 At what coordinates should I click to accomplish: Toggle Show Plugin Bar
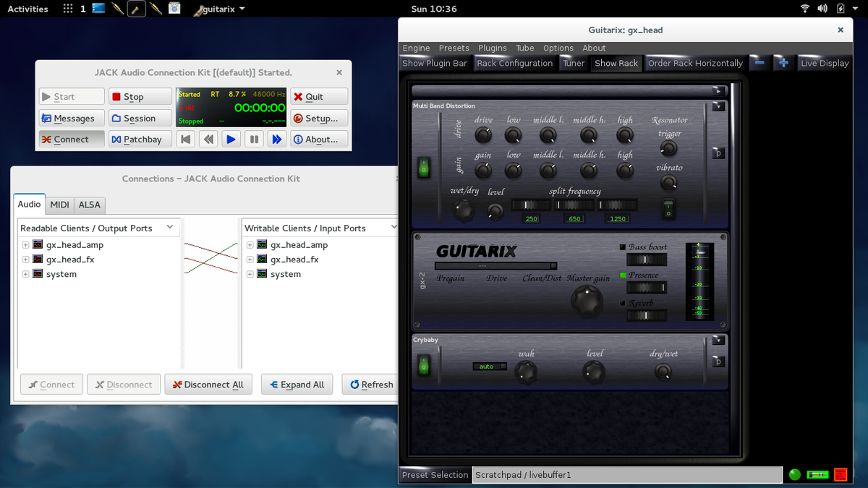[435, 63]
